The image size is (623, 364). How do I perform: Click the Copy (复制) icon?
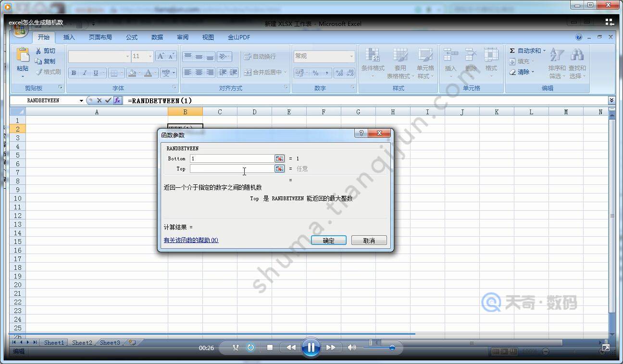38,61
